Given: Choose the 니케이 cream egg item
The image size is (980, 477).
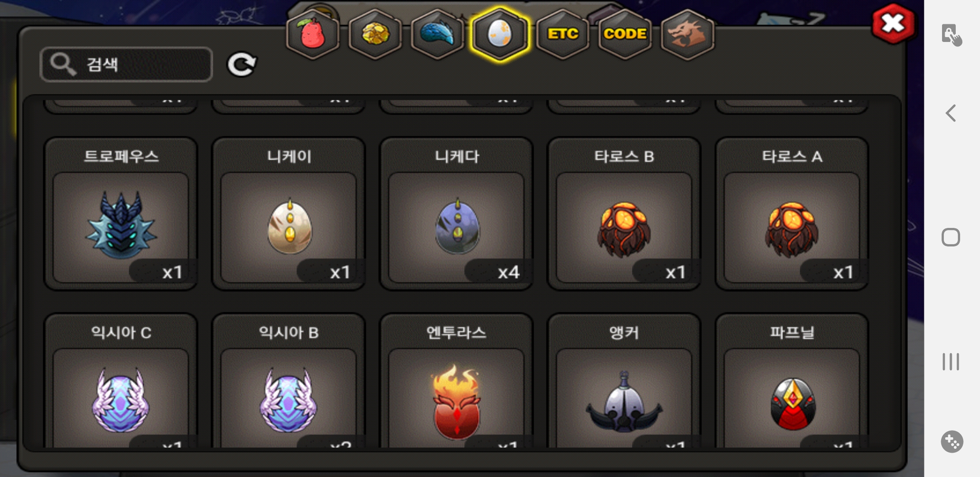Looking at the screenshot, I should click(x=289, y=214).
